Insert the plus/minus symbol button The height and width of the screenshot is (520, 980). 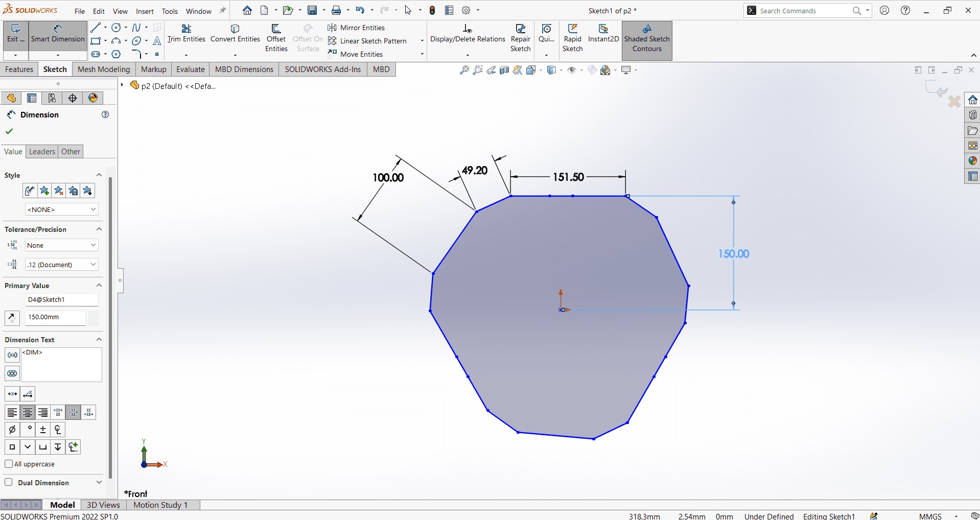[43, 430]
